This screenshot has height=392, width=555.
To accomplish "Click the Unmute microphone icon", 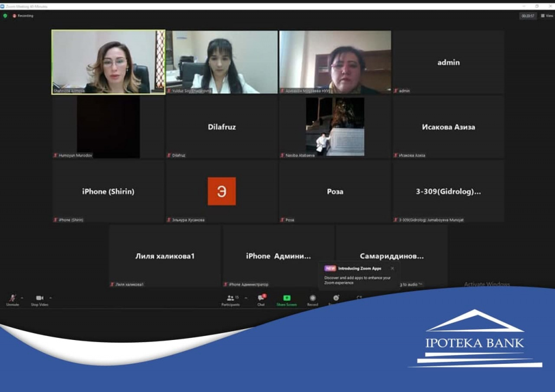I will coord(12,298).
